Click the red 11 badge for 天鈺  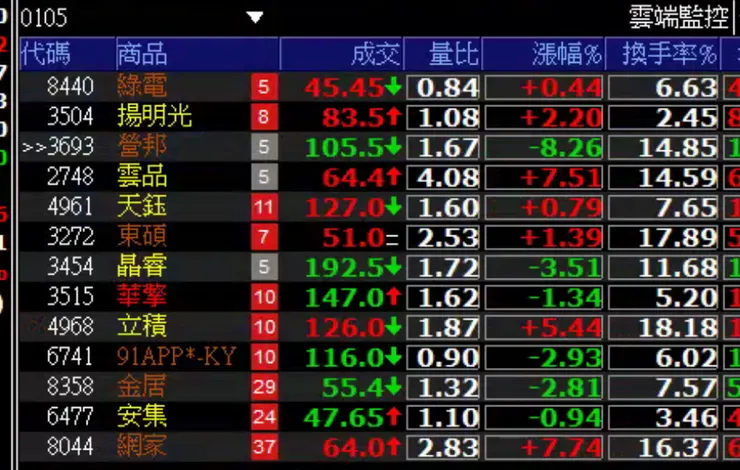pyautogui.click(x=264, y=207)
